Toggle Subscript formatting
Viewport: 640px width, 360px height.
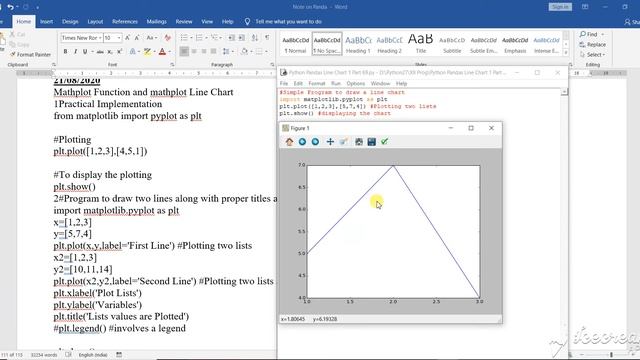[110, 52]
